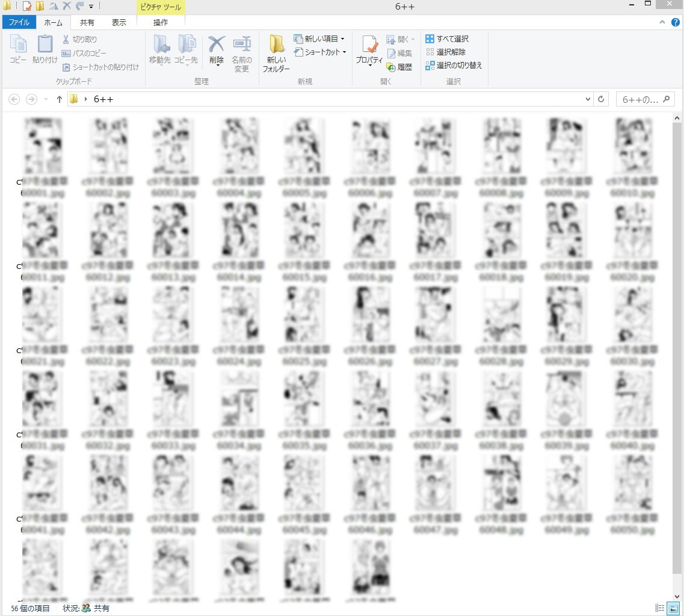Click 選択解除 (Select none)

(x=446, y=52)
